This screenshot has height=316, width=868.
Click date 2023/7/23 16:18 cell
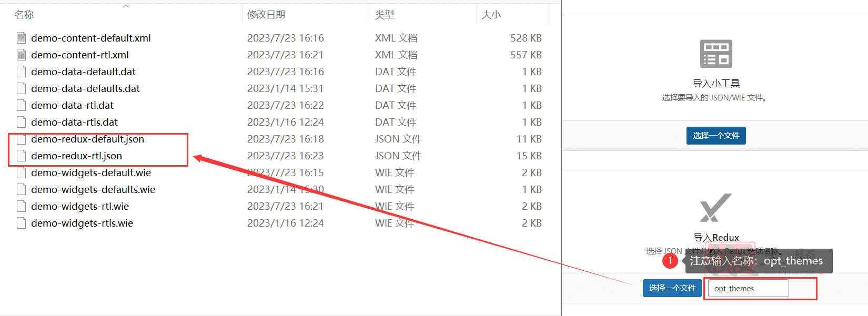tap(286, 139)
